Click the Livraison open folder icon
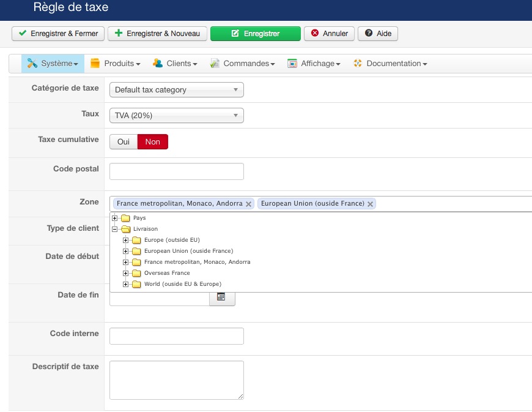 [125, 229]
